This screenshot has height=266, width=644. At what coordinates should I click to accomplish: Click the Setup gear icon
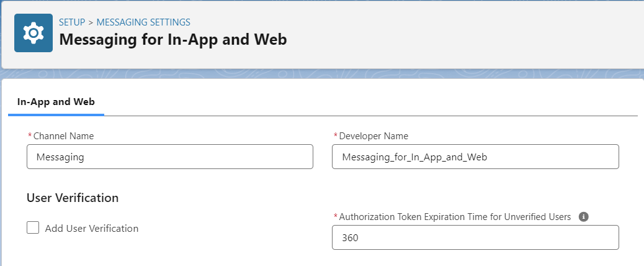click(x=34, y=33)
